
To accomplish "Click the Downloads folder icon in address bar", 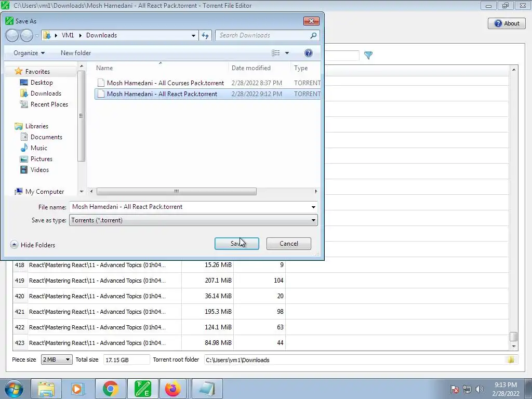I will click(x=47, y=35).
